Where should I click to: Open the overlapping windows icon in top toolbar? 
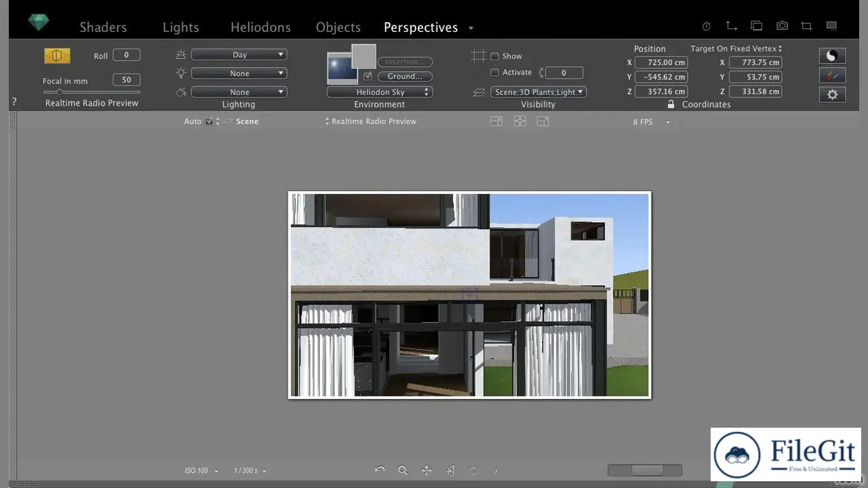click(x=756, y=26)
